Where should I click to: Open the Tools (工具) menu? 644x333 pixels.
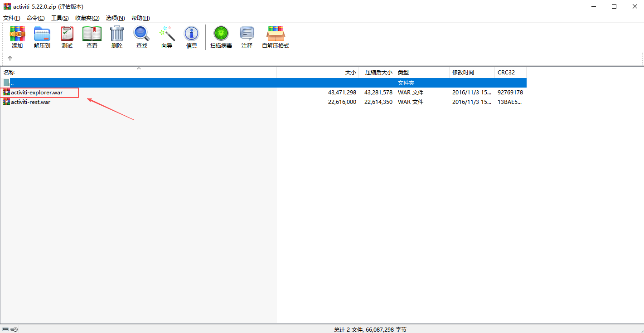[60, 18]
